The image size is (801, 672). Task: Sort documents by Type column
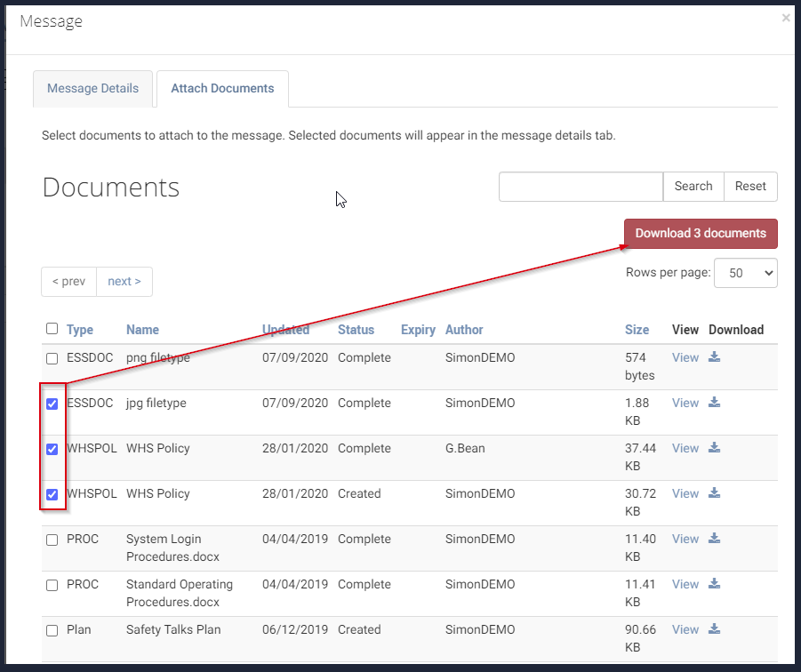tap(80, 330)
